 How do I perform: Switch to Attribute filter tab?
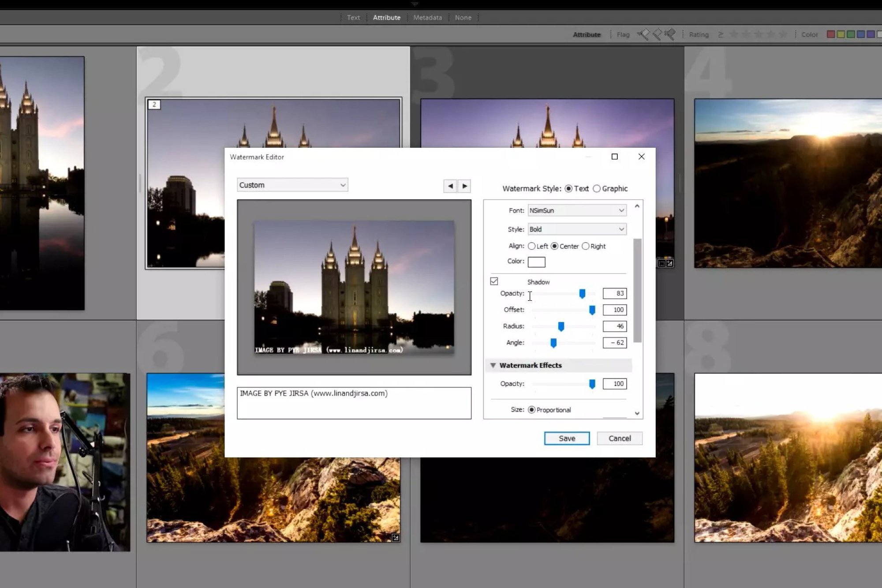387,18
